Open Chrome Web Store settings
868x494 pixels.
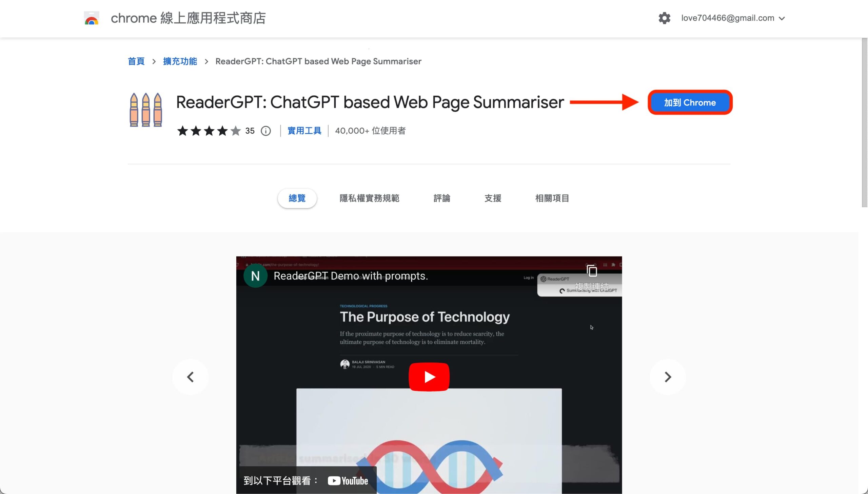[664, 18]
